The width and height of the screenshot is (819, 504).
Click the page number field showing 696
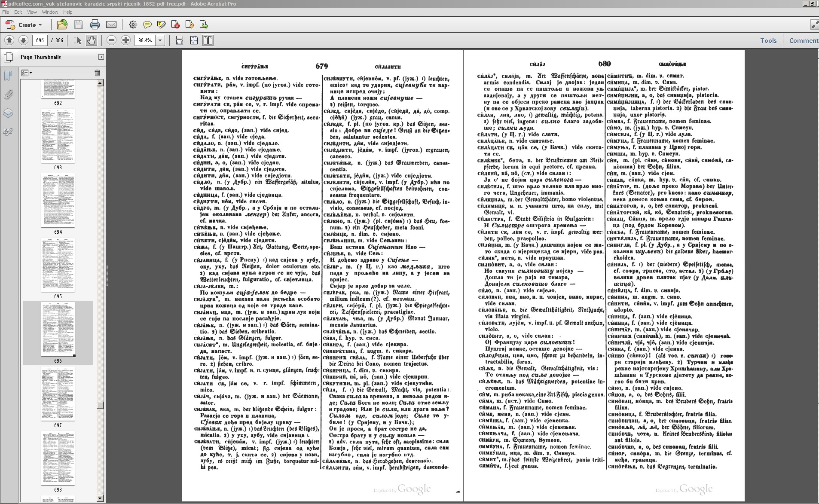click(x=40, y=40)
